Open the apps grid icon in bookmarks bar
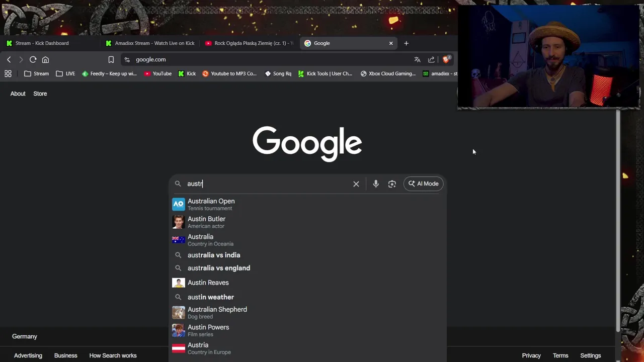 (x=8, y=73)
